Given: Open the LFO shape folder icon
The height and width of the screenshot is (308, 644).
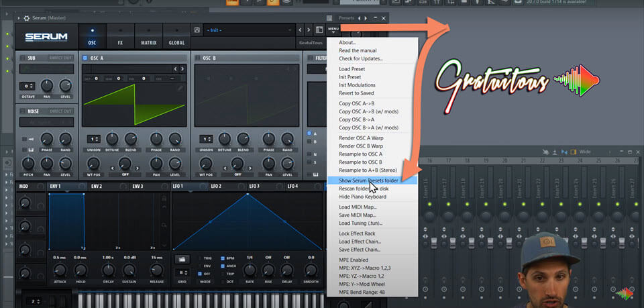Looking at the screenshot, I should (x=180, y=259).
